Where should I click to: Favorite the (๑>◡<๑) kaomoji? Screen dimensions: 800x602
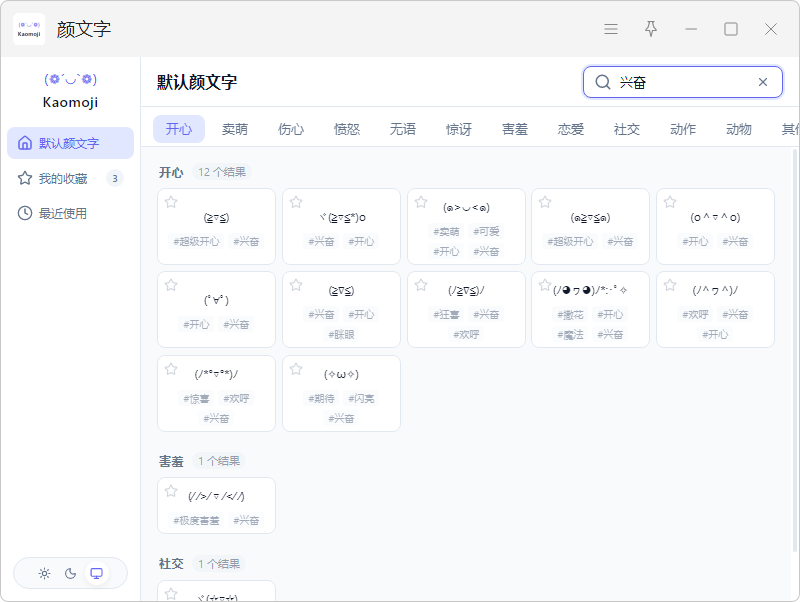click(x=421, y=202)
